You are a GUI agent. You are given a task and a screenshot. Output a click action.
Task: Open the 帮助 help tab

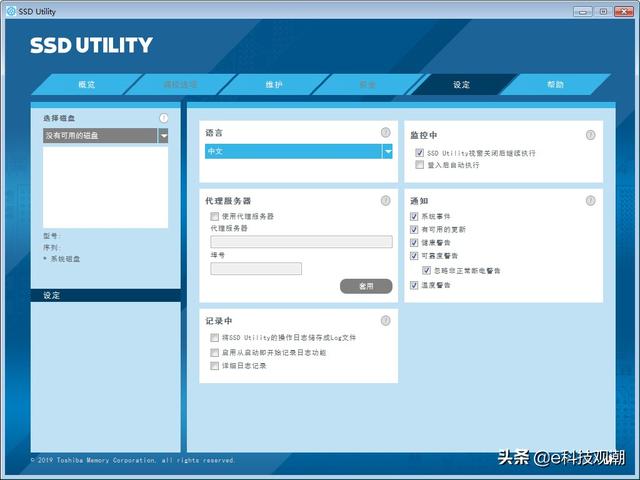coord(555,84)
